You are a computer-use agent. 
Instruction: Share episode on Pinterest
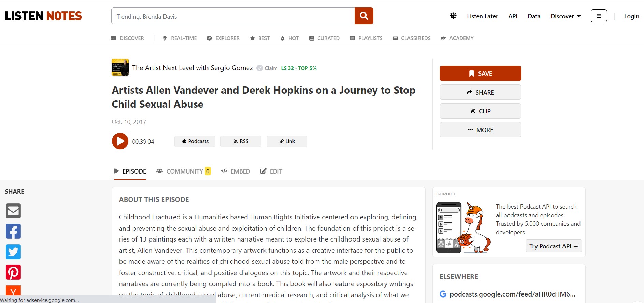tap(13, 272)
